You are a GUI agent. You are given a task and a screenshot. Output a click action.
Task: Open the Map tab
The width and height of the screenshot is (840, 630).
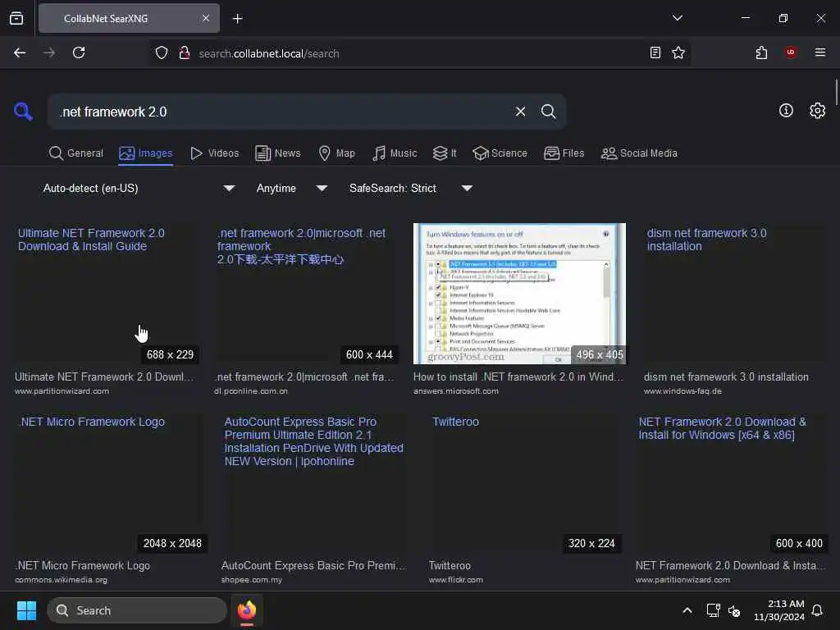(337, 153)
